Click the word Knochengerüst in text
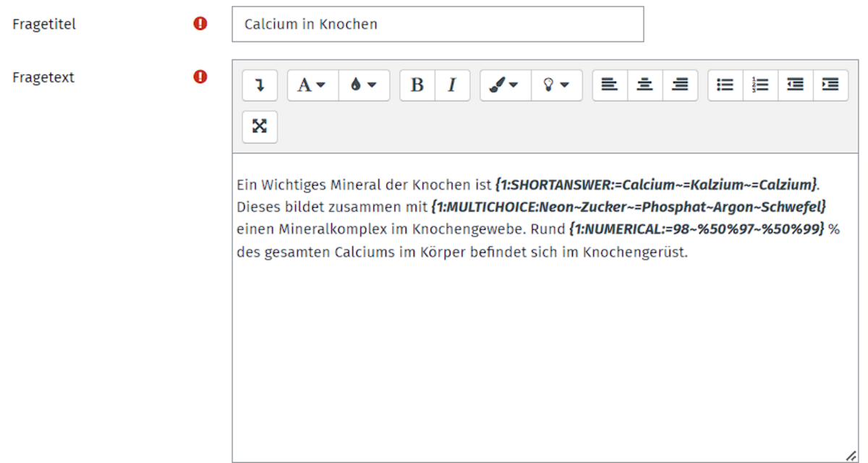 coord(634,252)
